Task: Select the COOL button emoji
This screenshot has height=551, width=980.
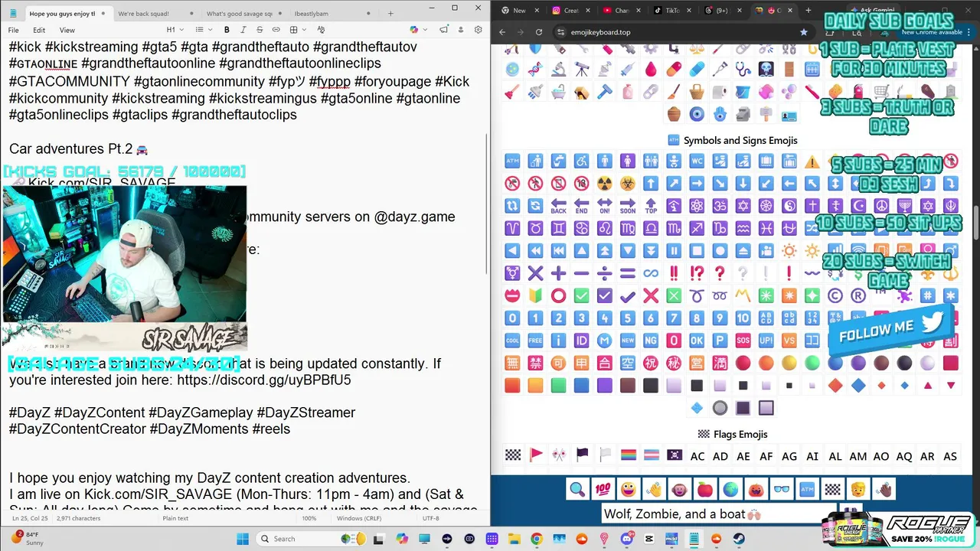Action: pos(512,340)
